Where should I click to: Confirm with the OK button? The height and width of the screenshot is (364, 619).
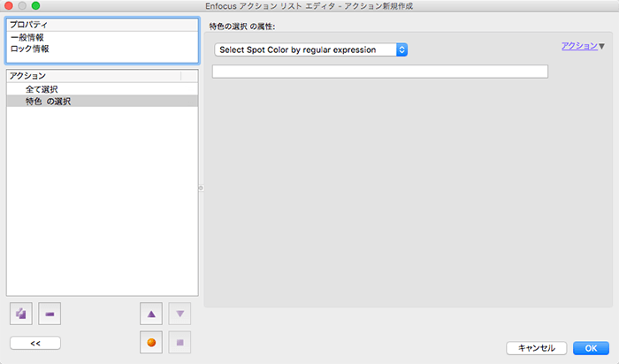pos(591,348)
